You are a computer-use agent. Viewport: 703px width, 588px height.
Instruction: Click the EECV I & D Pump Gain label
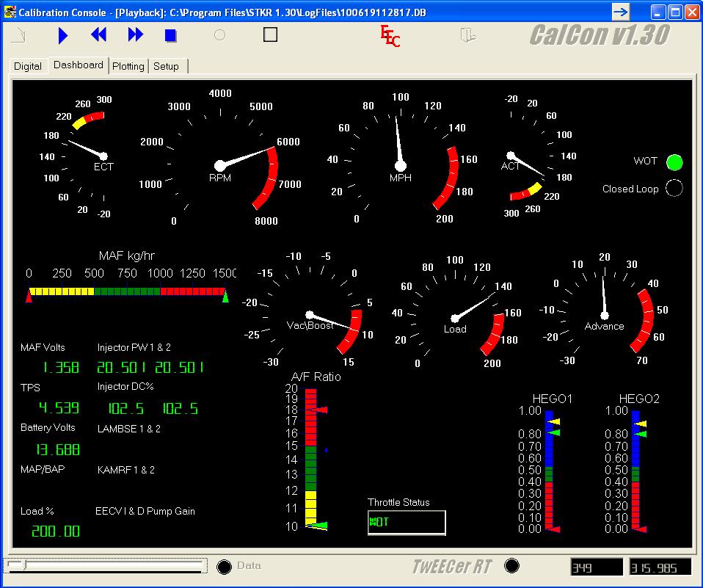pyautogui.click(x=145, y=512)
